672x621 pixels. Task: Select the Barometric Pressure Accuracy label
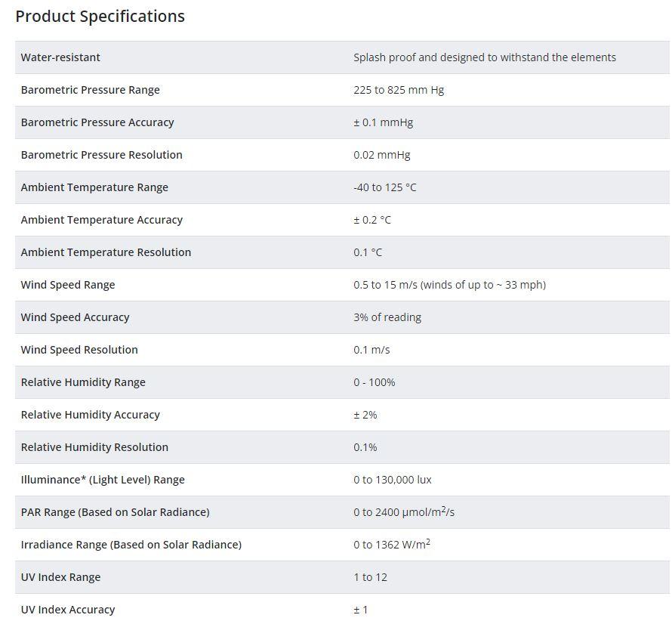pyautogui.click(x=97, y=122)
